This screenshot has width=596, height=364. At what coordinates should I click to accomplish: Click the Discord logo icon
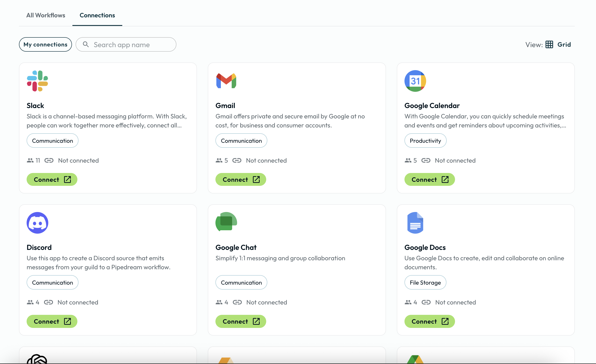[37, 223]
